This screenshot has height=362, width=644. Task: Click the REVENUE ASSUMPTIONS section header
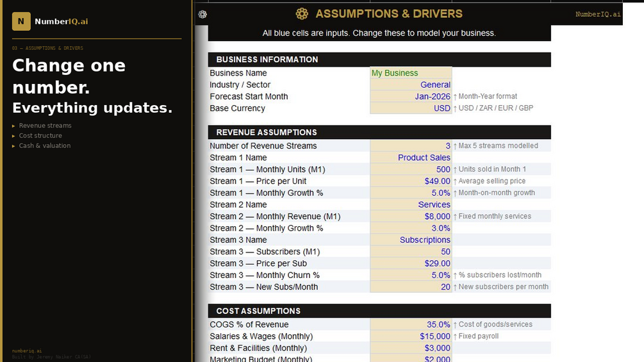(379, 132)
